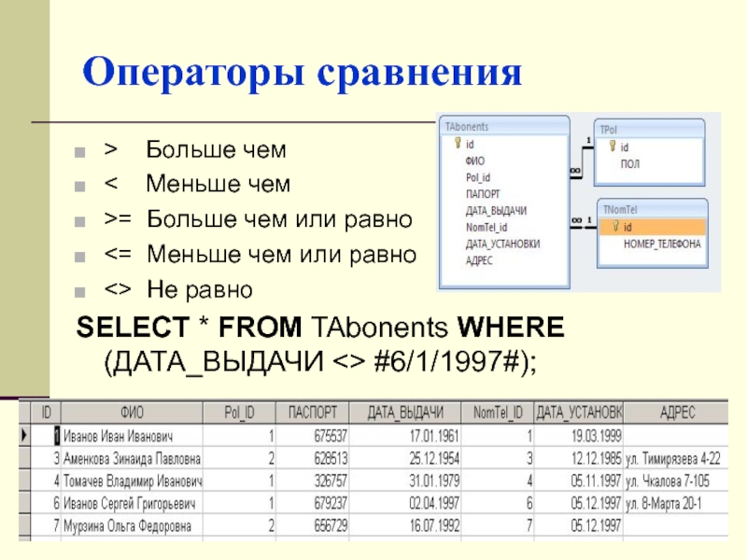The height and width of the screenshot is (560, 747).
Task: Click the ДАТА_УСТАНОВК column header in the grid
Action: pyautogui.click(x=579, y=413)
